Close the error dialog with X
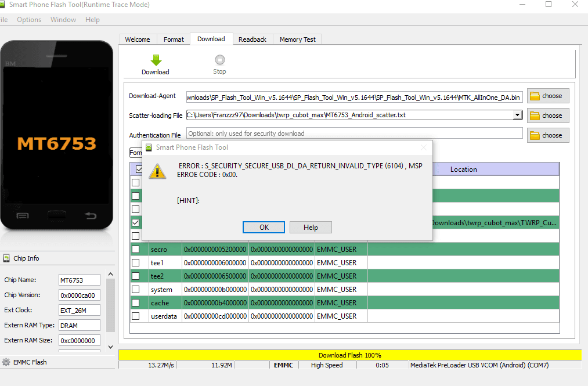 tap(424, 147)
